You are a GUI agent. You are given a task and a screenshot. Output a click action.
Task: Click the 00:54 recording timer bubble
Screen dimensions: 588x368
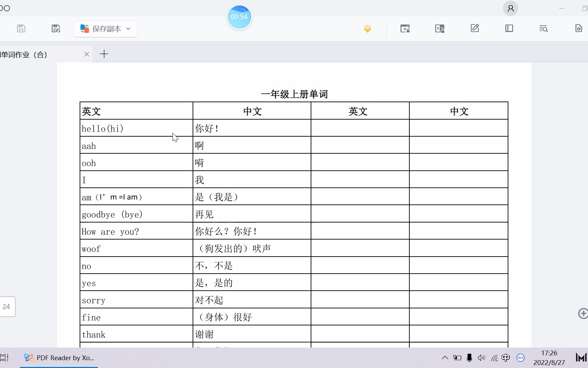click(x=239, y=17)
